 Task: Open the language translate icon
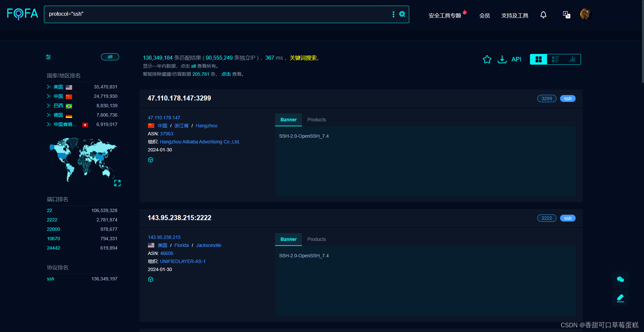click(567, 15)
